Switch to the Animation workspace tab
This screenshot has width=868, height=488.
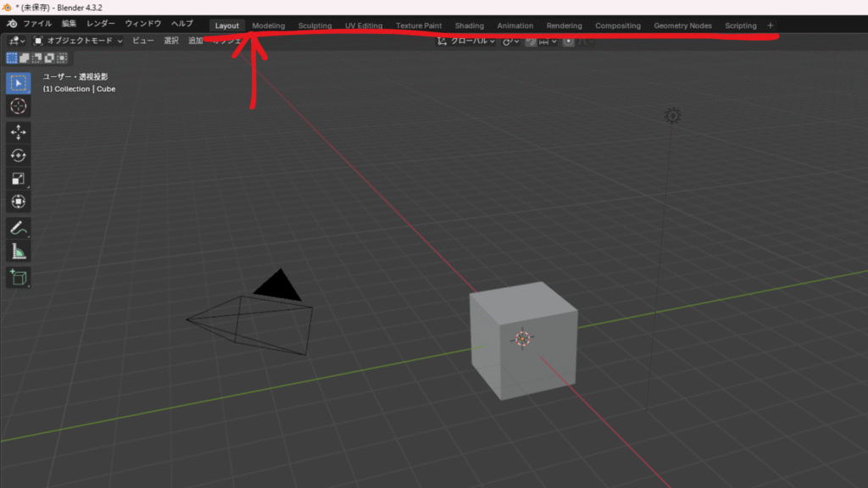tap(515, 25)
